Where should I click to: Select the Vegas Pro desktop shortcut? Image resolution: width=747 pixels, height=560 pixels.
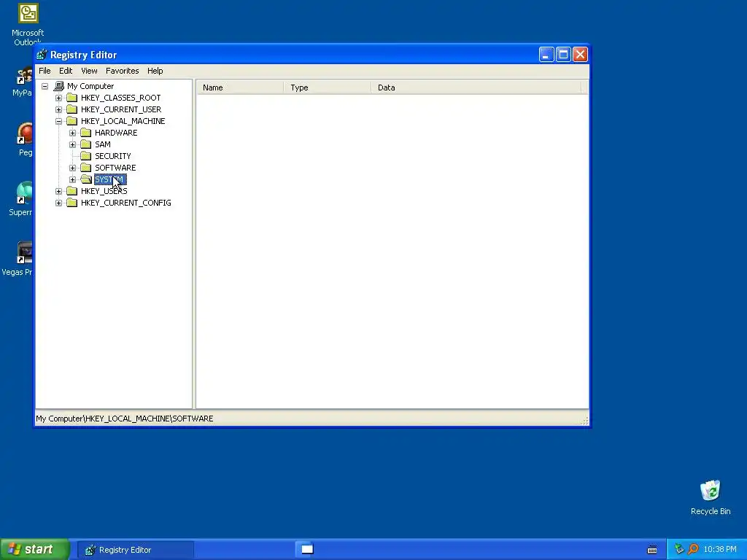[18, 259]
